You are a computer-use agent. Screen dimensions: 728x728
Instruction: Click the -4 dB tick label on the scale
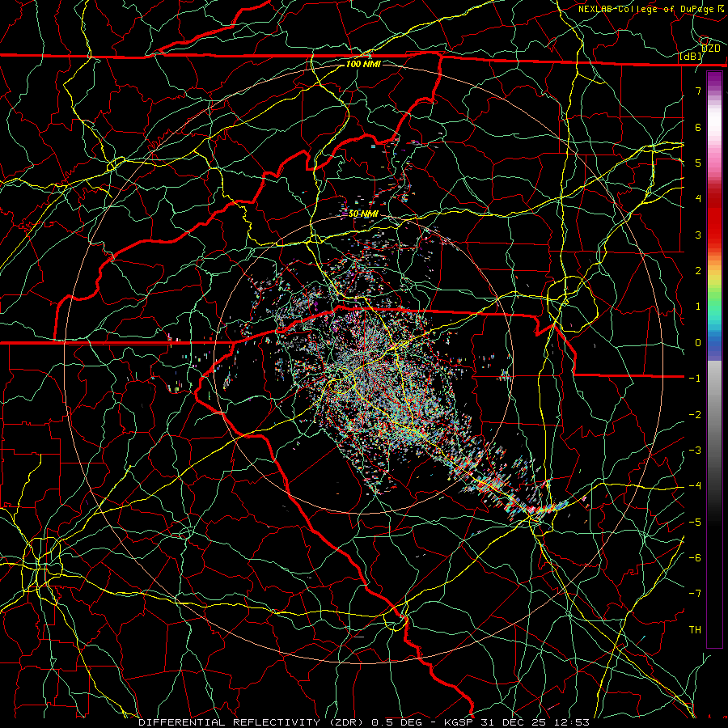tap(695, 486)
